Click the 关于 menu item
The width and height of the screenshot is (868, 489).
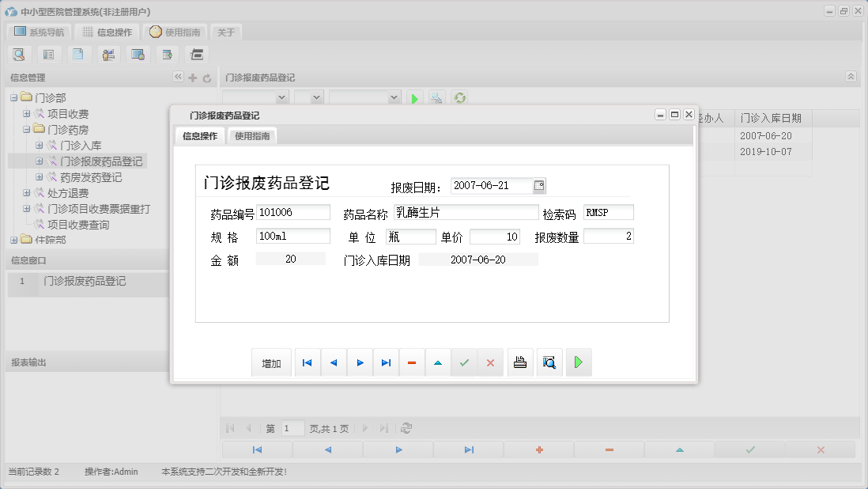(x=228, y=32)
